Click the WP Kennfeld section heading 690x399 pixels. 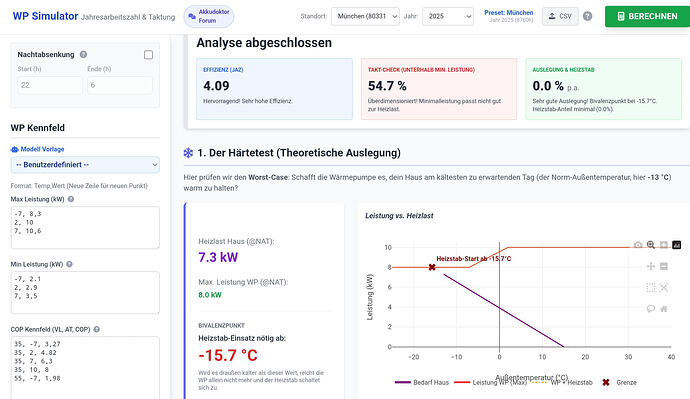37,128
